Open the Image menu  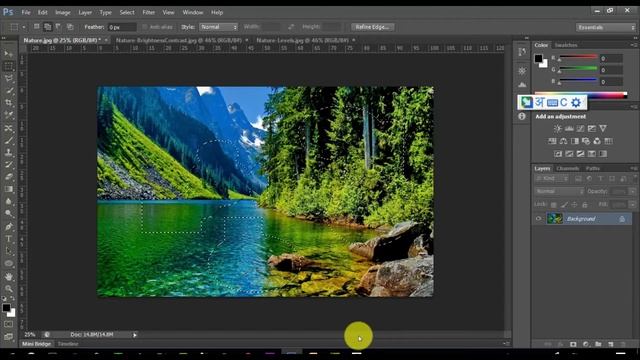tap(63, 12)
